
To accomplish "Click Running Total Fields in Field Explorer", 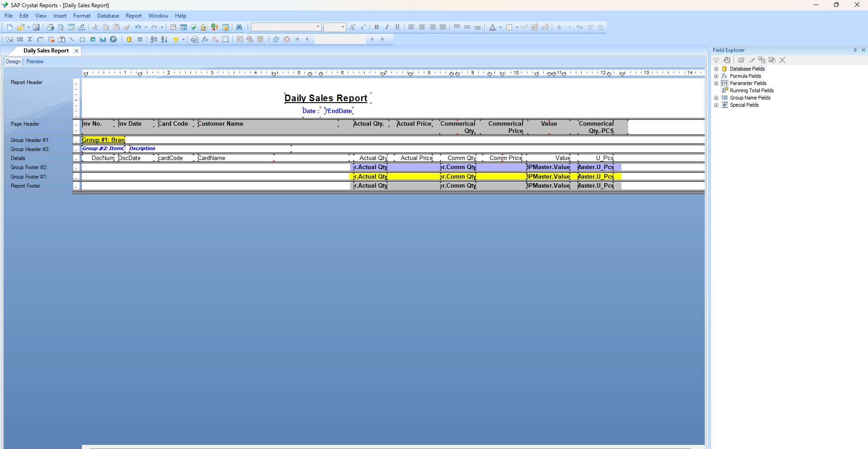I will [752, 90].
